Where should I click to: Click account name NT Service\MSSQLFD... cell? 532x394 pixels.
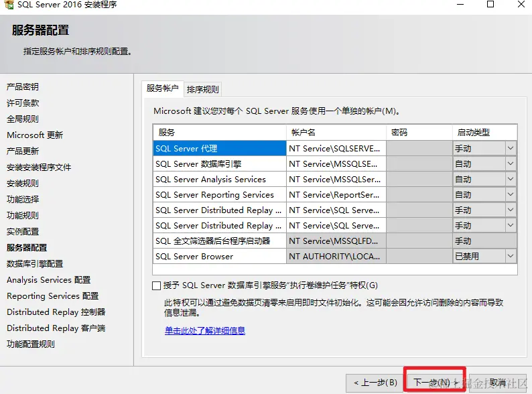coord(336,241)
